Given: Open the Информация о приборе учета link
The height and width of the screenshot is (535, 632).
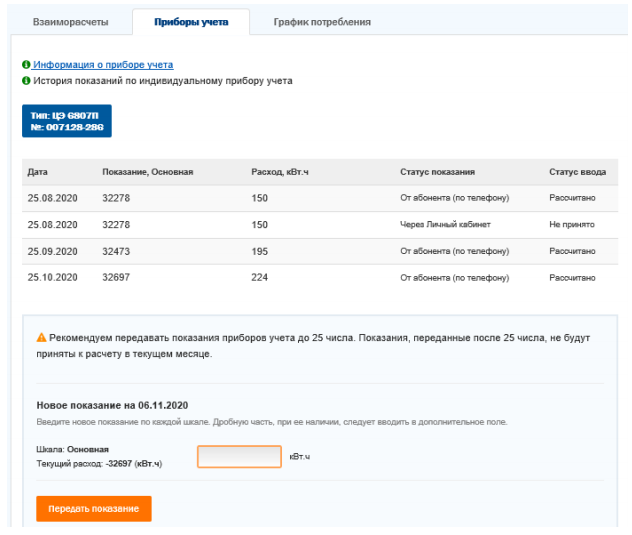Looking at the screenshot, I should pyautogui.click(x=103, y=65).
